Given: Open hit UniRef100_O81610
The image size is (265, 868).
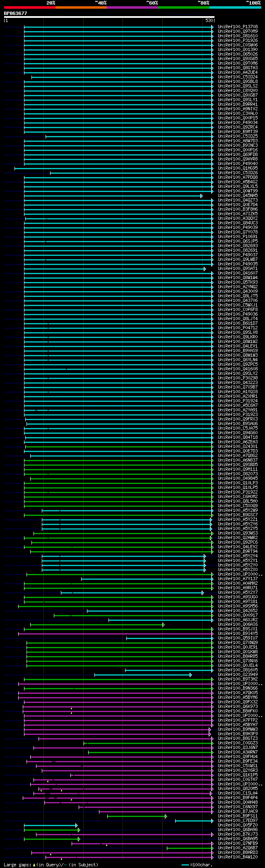Looking at the screenshot, I should point(238,36).
